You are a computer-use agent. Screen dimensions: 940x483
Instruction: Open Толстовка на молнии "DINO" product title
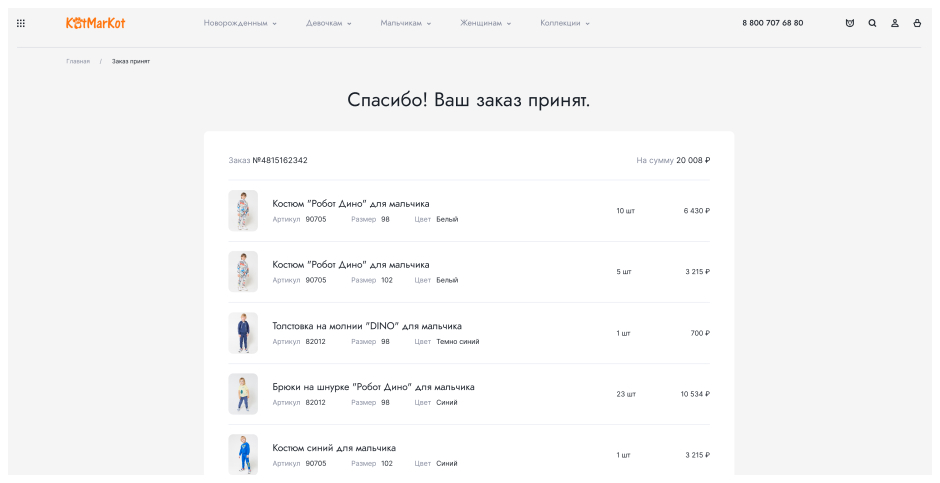tap(367, 326)
